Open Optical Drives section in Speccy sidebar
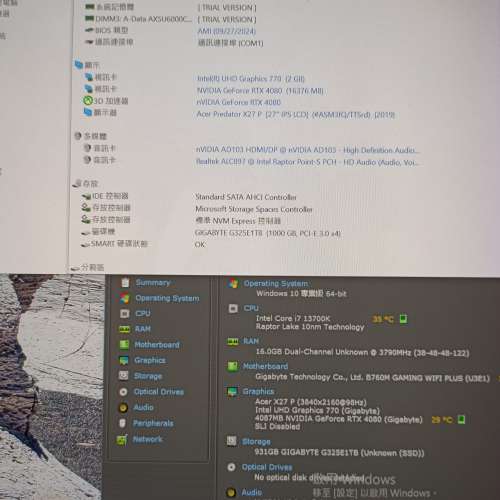The image size is (500, 500). (159, 392)
